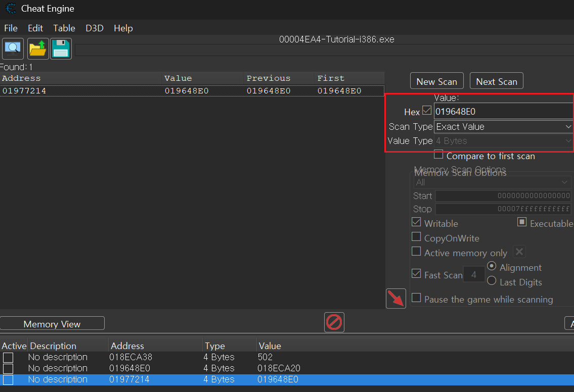
Task: Click the X beside Active memory only
Action: click(x=519, y=252)
